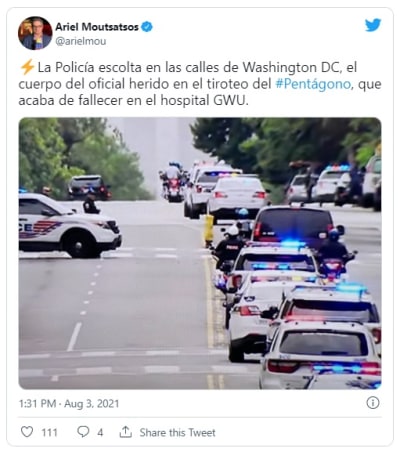Viewport: 400px width, 452px height.
Task: Click the 111 likes count
Action: 49,433
